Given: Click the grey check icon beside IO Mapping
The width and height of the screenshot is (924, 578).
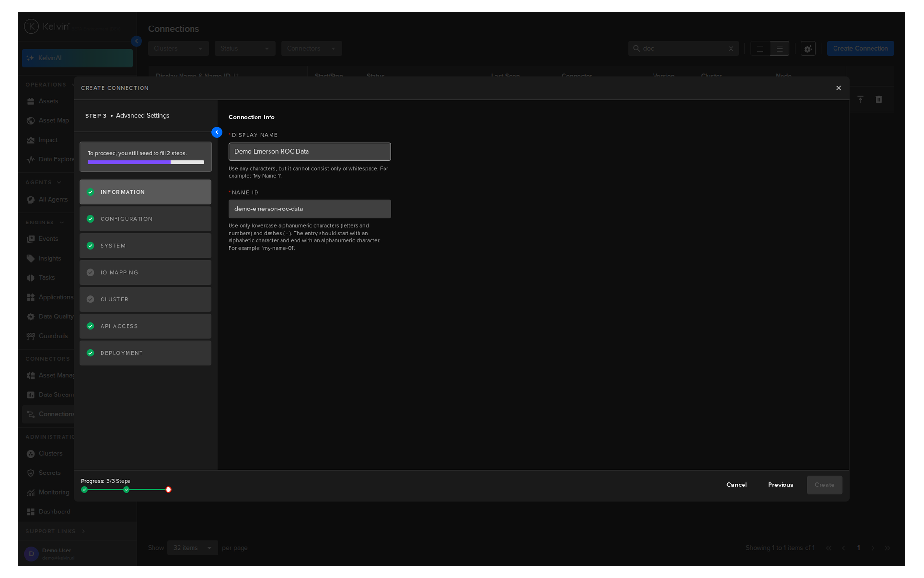Looking at the screenshot, I should [90, 272].
